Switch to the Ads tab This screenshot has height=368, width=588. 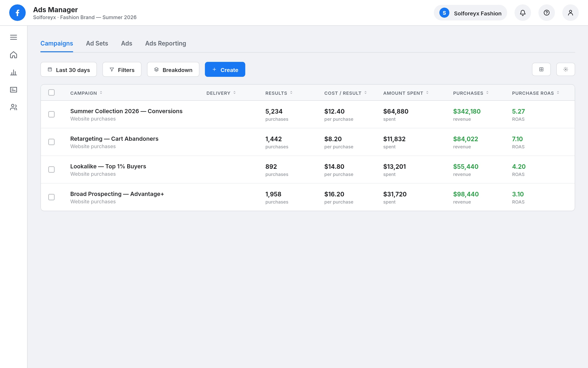127,43
